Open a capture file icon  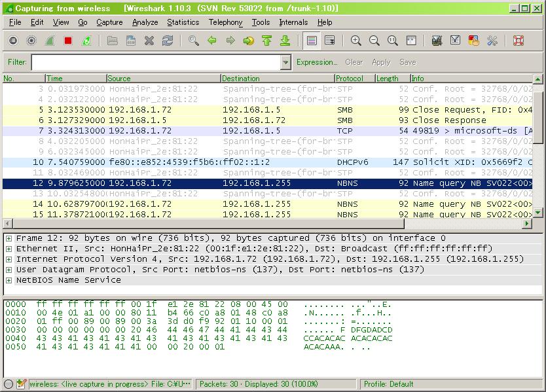point(112,41)
